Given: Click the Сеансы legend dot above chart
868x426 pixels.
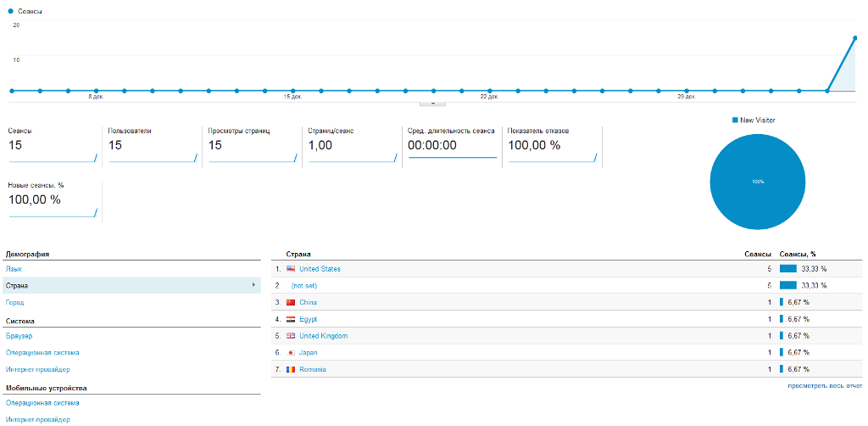Looking at the screenshot, I should click(10, 11).
